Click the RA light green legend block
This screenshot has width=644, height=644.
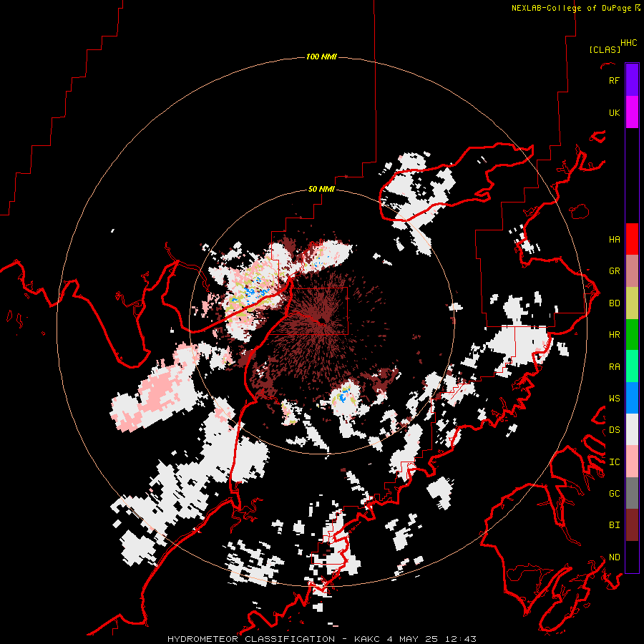632,366
